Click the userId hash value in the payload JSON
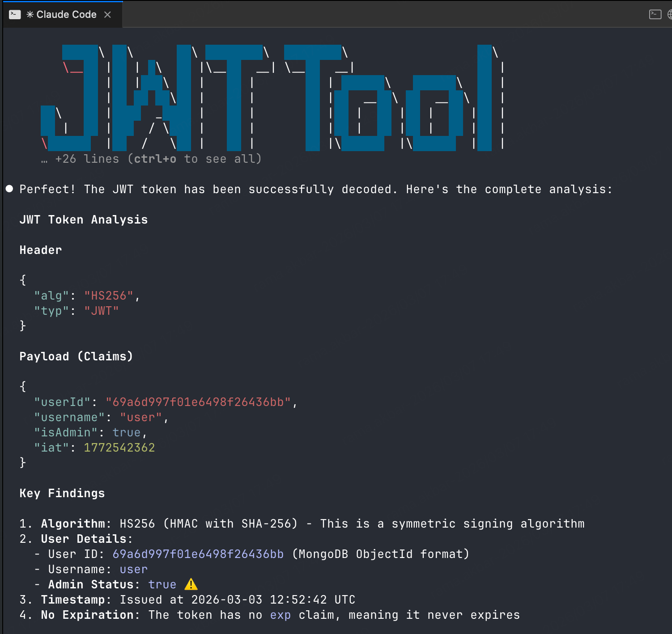Image resolution: width=672 pixels, height=634 pixels. [x=198, y=402]
